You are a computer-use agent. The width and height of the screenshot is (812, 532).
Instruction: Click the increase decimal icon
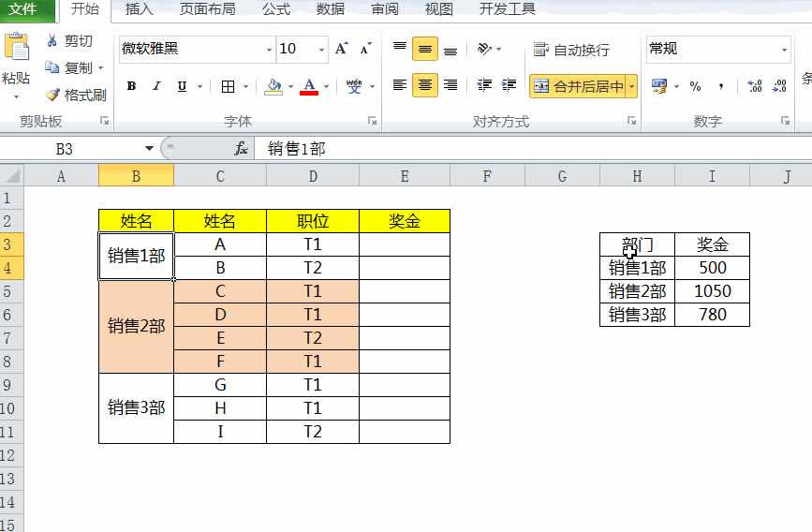tap(755, 86)
